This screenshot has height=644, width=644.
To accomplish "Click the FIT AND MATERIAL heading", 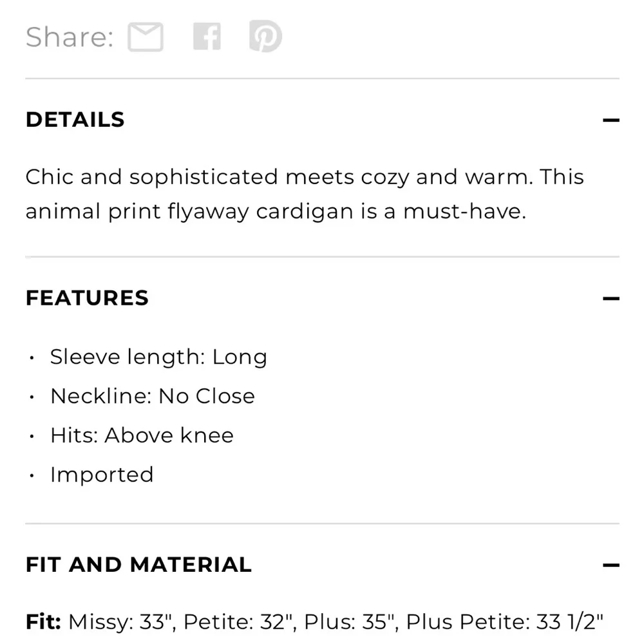I will [138, 564].
